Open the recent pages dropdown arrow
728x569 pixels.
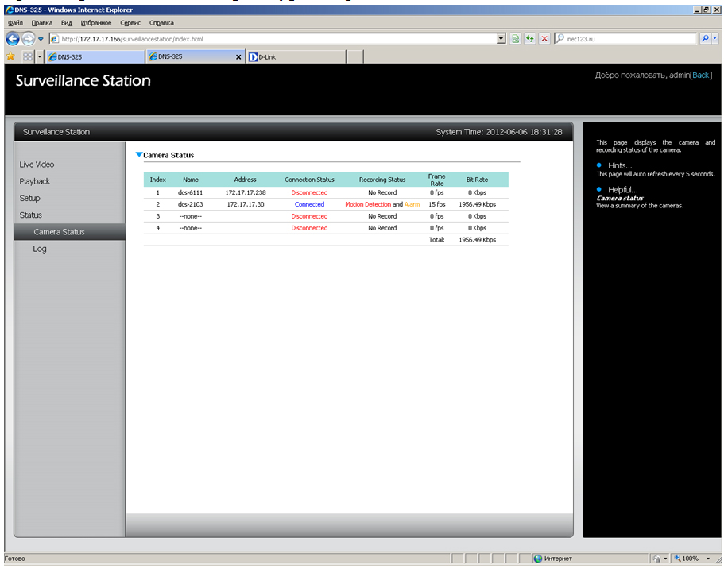pyautogui.click(x=41, y=39)
